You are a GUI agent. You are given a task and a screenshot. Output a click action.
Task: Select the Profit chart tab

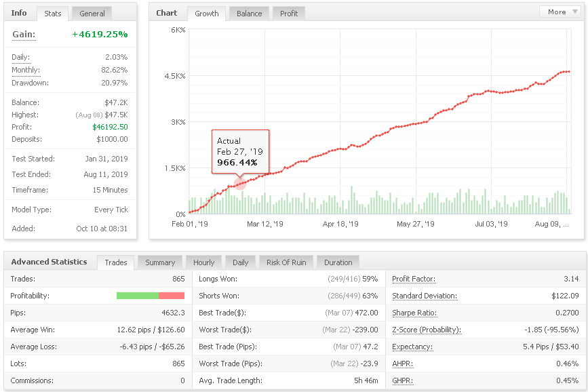pos(289,14)
